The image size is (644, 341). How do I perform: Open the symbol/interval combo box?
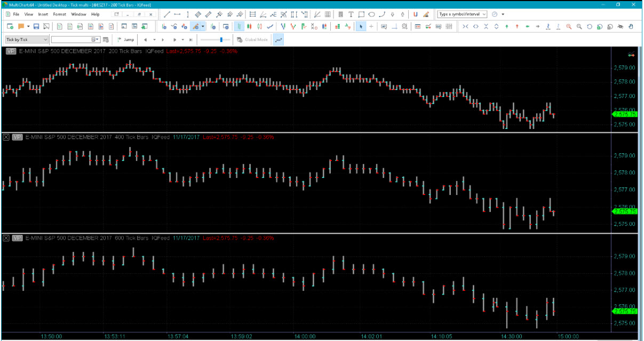point(462,14)
